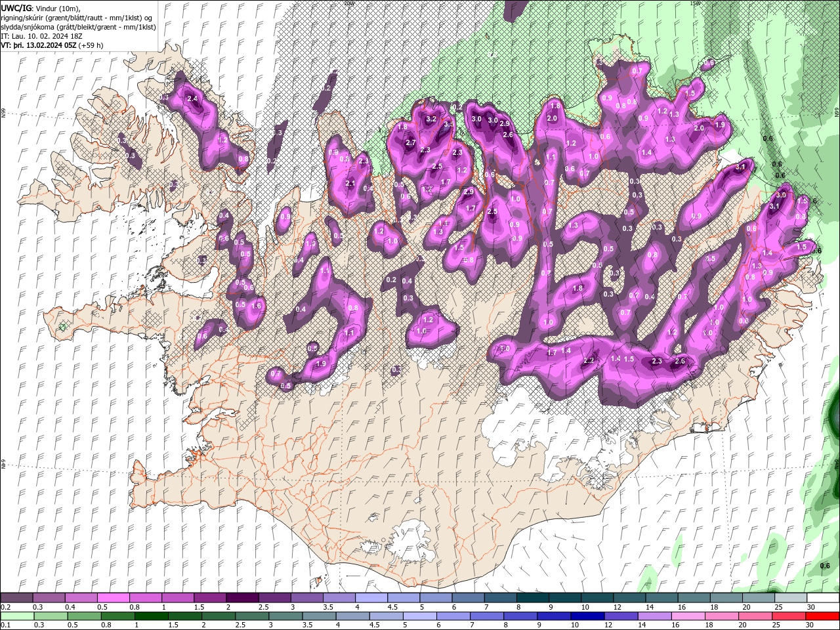This screenshot has width=840, height=630.
Task: Click the 2.7 snowfall value on the map
Action: [x=411, y=142]
